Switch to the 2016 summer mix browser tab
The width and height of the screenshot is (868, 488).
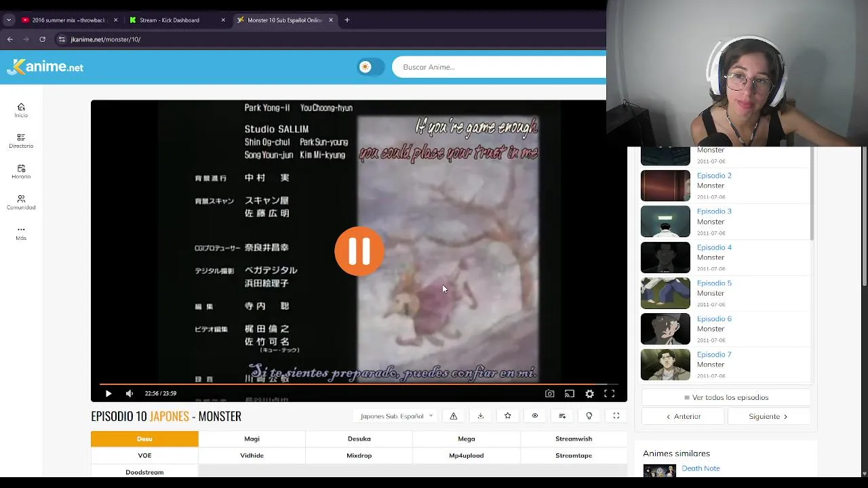(68, 20)
